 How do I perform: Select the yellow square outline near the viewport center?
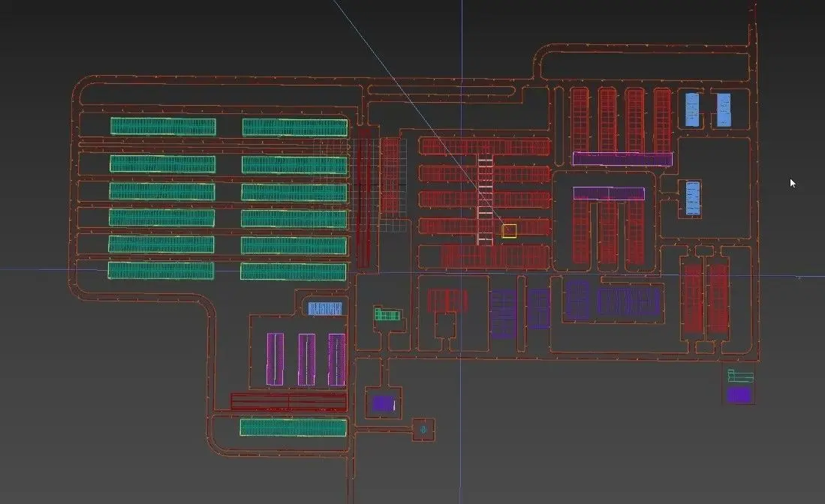(x=509, y=231)
